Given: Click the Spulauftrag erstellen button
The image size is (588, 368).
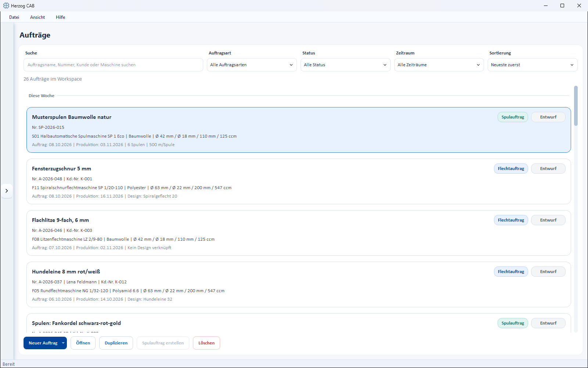Looking at the screenshot, I should tap(163, 343).
